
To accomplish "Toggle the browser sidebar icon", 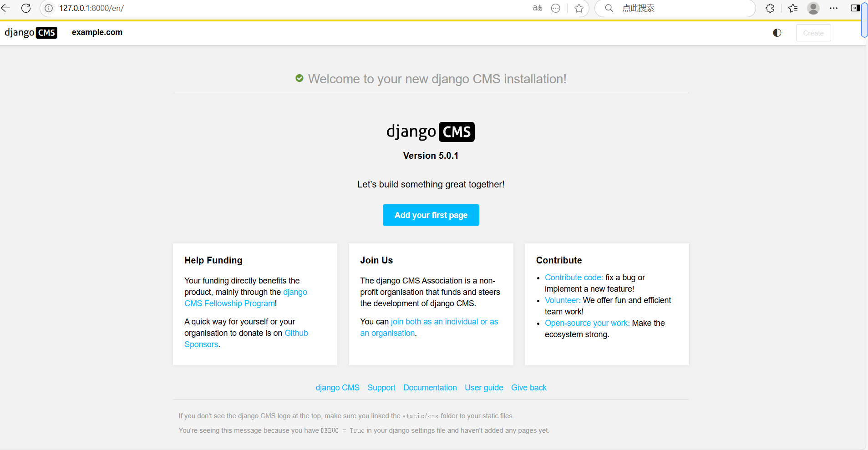I will [x=855, y=8].
